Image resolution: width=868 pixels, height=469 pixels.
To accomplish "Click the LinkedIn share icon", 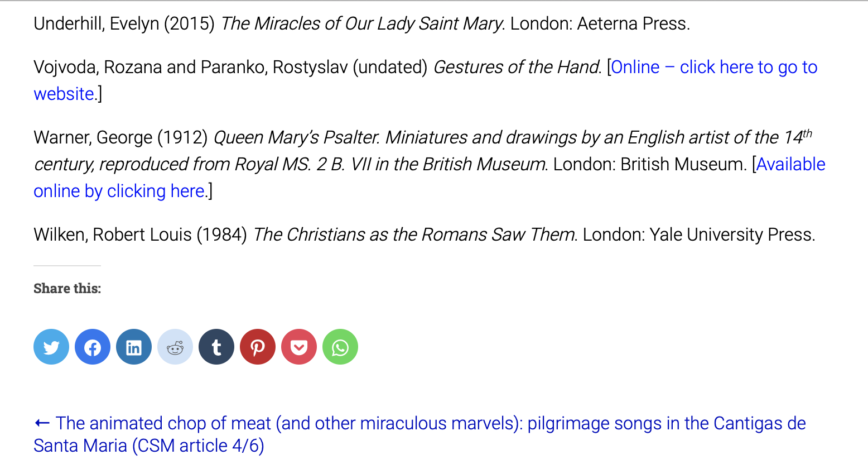I will tap(134, 347).
